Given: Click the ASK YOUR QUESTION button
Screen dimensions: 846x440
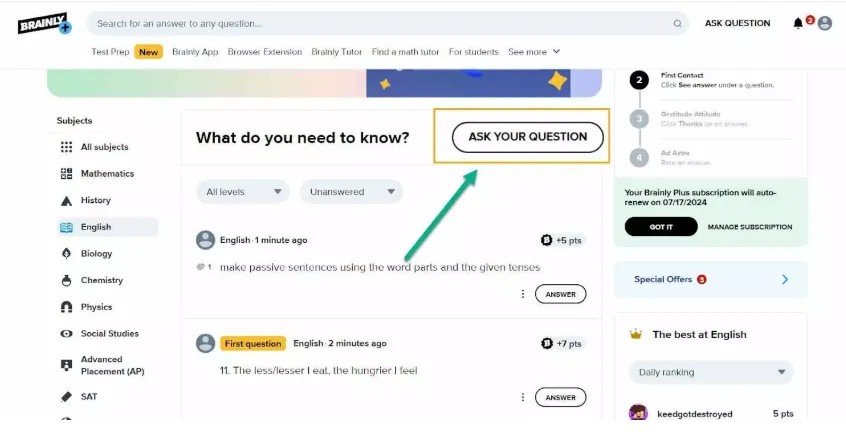Looking at the screenshot, I should point(528,137).
